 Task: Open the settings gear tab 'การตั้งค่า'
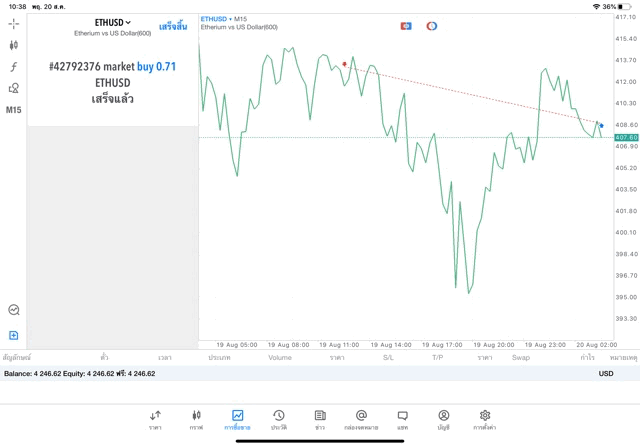click(x=485, y=419)
